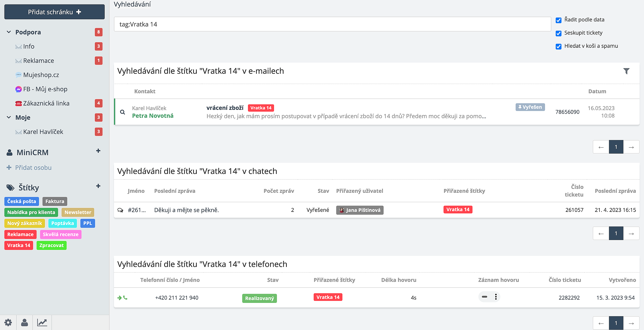
Task: Click the filter funnel icon in e-mail results
Action: tap(626, 71)
